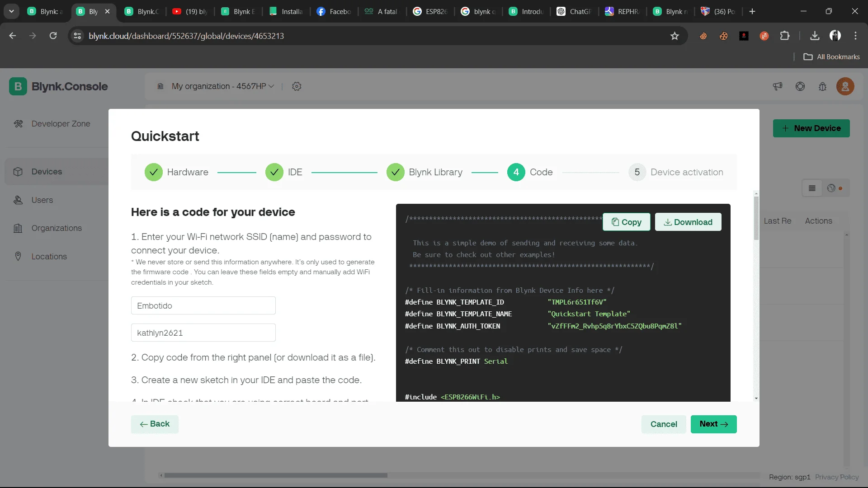Go back in browser history
The width and height of the screenshot is (868, 488).
point(13,36)
